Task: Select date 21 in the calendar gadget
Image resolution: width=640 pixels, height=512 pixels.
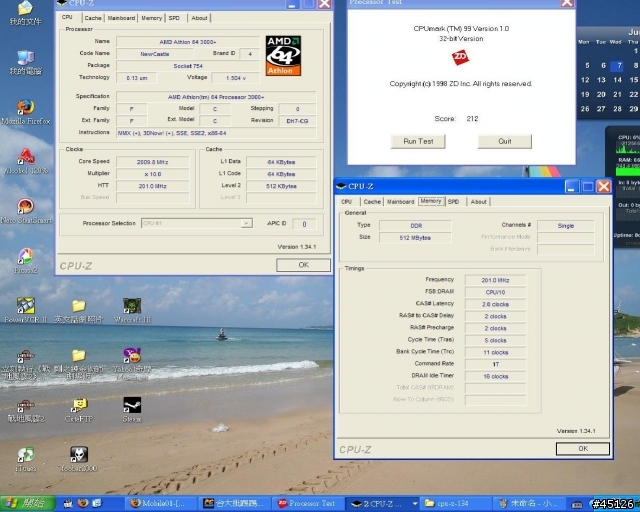Action: 617,94
